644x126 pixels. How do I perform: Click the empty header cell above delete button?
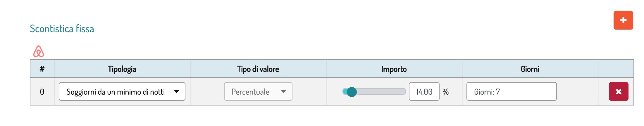pos(616,69)
